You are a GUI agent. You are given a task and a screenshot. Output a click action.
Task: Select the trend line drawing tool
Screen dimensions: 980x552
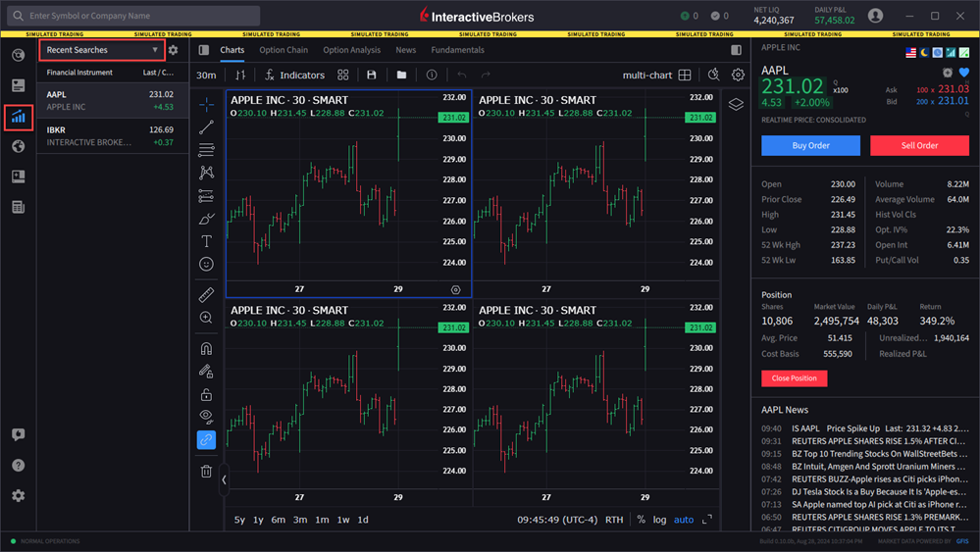pyautogui.click(x=206, y=127)
